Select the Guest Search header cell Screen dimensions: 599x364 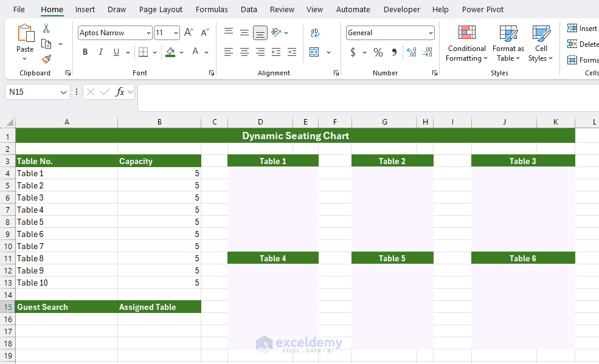[66, 307]
